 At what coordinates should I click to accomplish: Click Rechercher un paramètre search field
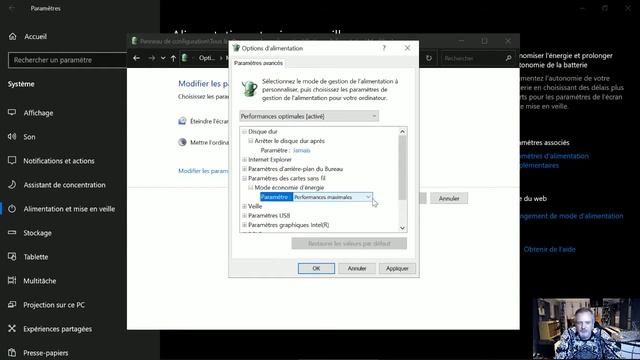[x=67, y=60]
